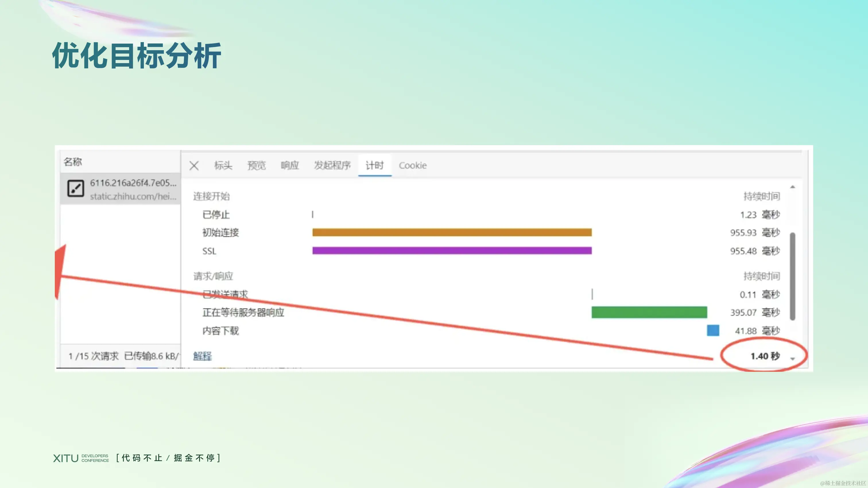Click the 1 /15 次请求 status text

click(94, 356)
